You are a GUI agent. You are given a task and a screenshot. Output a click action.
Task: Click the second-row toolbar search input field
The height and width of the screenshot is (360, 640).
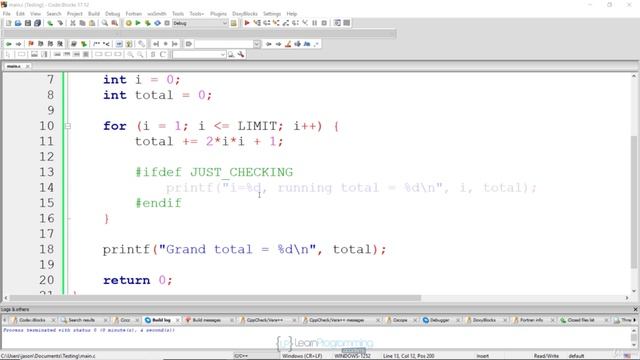click(x=224, y=44)
